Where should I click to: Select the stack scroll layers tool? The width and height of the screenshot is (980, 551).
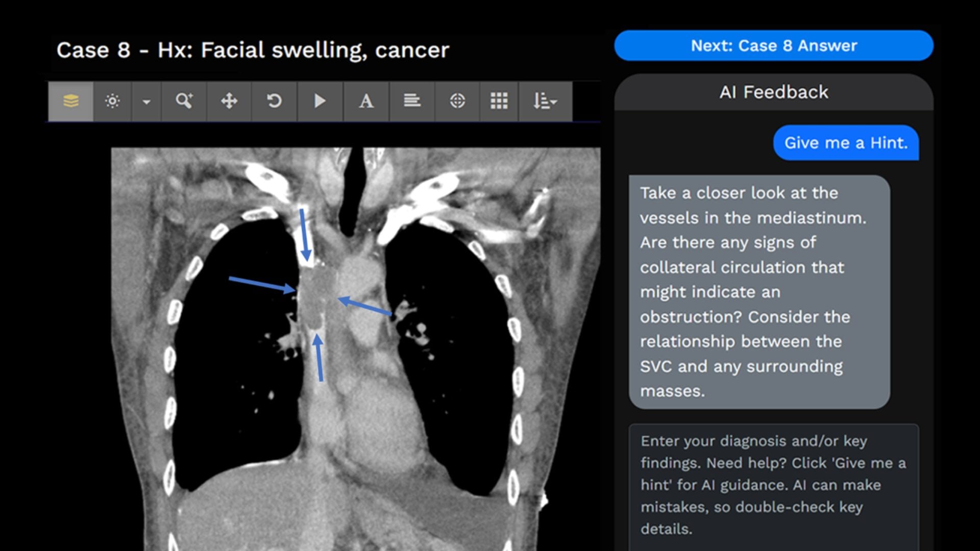point(71,101)
